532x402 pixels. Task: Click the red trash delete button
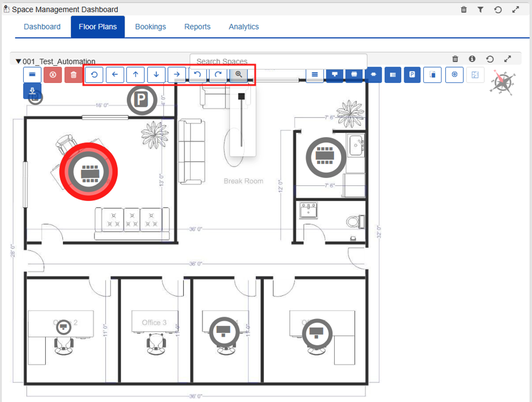coord(73,75)
